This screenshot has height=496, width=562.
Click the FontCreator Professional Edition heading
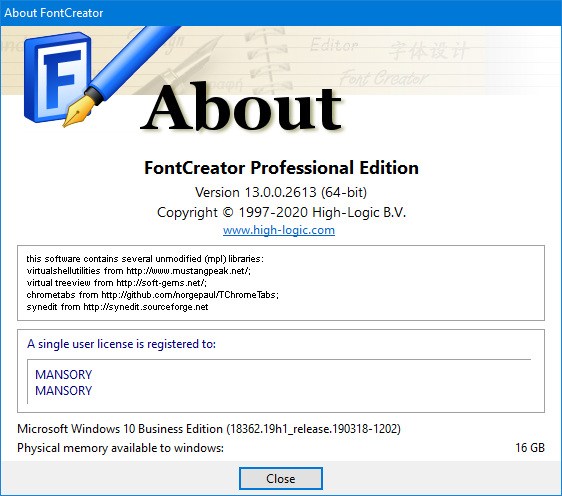[x=281, y=168]
